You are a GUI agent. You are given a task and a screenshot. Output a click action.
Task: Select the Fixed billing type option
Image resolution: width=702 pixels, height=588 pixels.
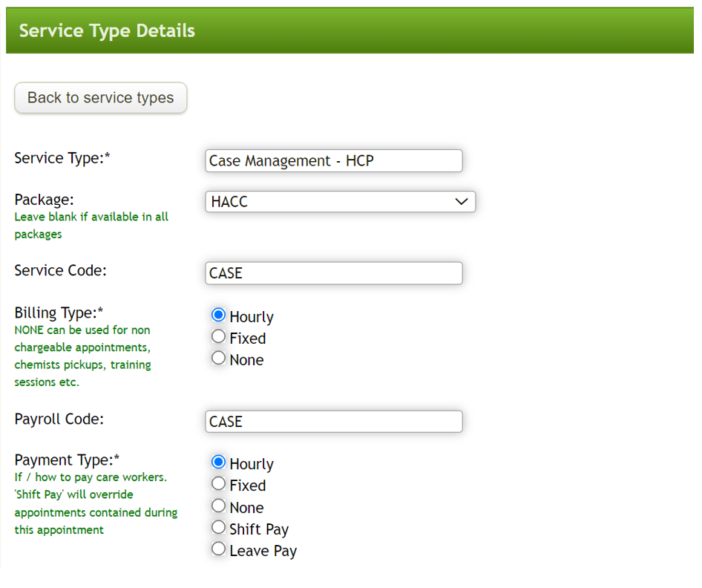219,336
